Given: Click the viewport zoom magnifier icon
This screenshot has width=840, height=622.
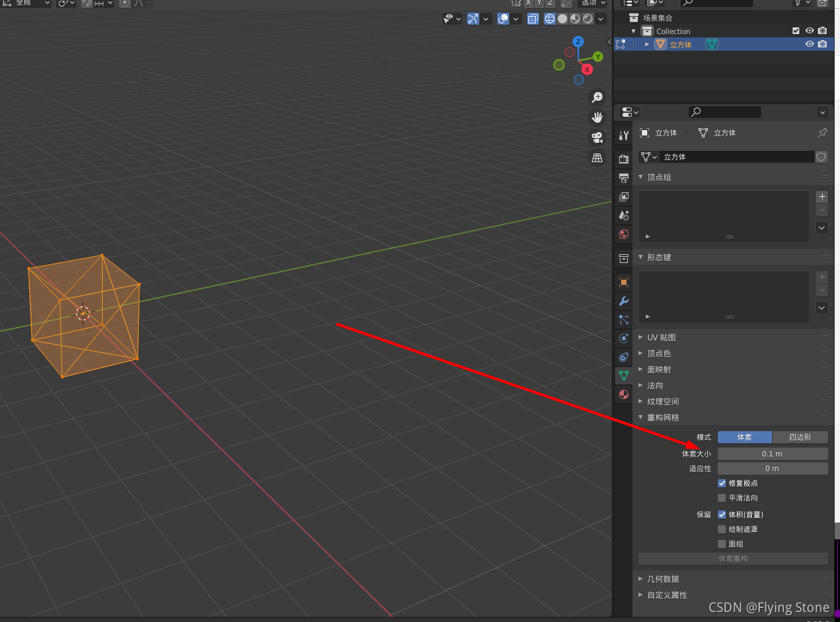Looking at the screenshot, I should [597, 97].
